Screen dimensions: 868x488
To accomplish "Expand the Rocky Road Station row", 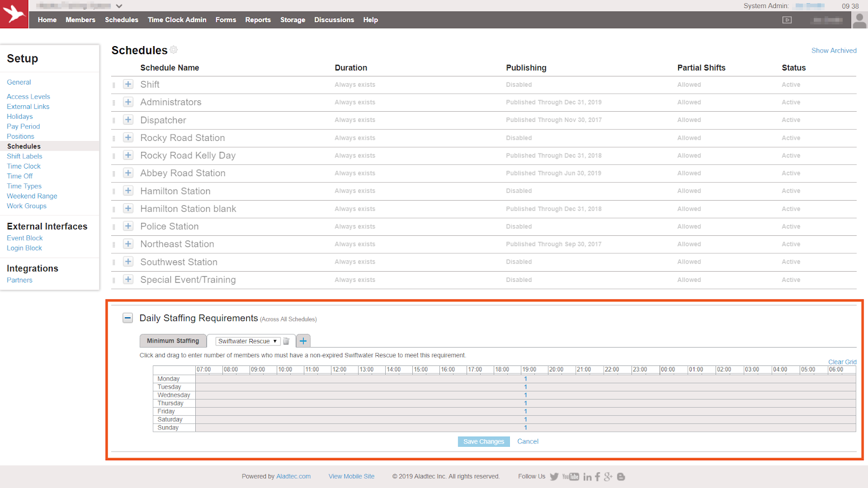I will (x=128, y=138).
